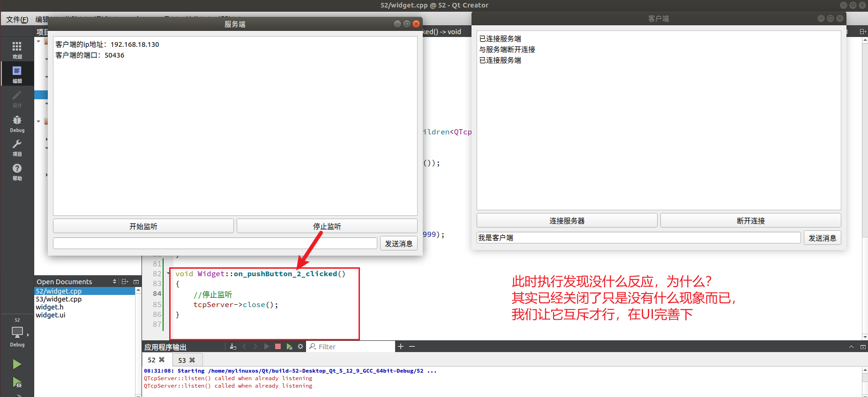Image resolution: width=868 pixels, height=397 pixels.
Task: Collapse the function fold at line 82
Action: click(x=168, y=273)
